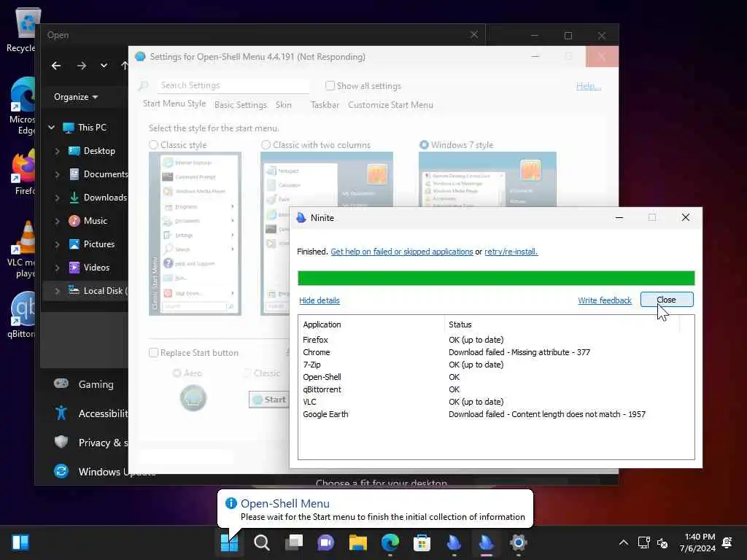The height and width of the screenshot is (560, 747).
Task: Collapse This PC tree node
Action: pos(52,128)
